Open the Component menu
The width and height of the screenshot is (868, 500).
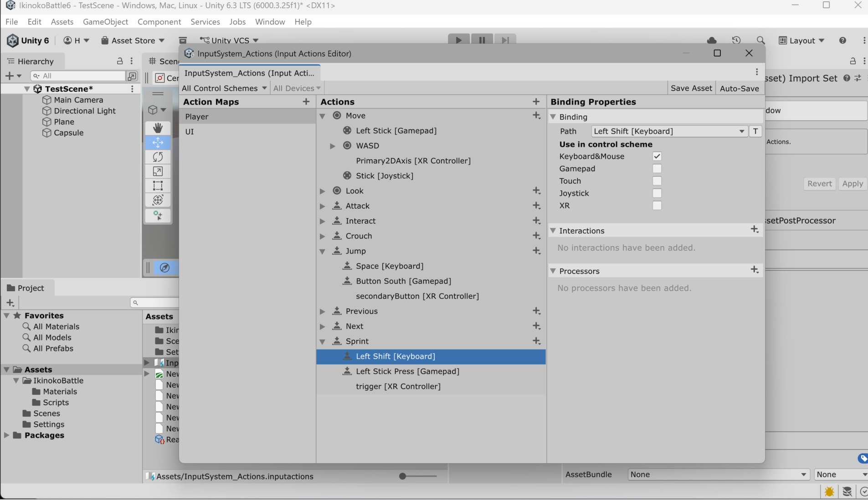159,22
